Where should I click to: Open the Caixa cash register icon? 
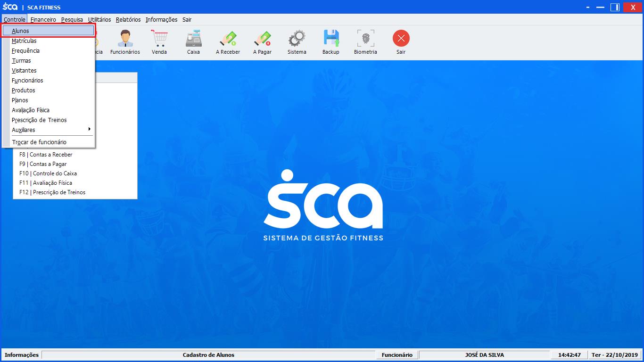click(x=193, y=42)
